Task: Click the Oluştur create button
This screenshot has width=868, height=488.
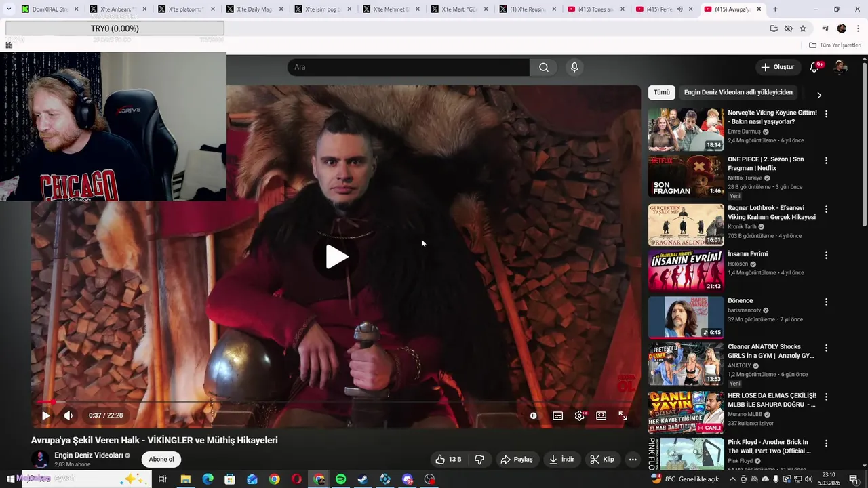Action: 777,67
